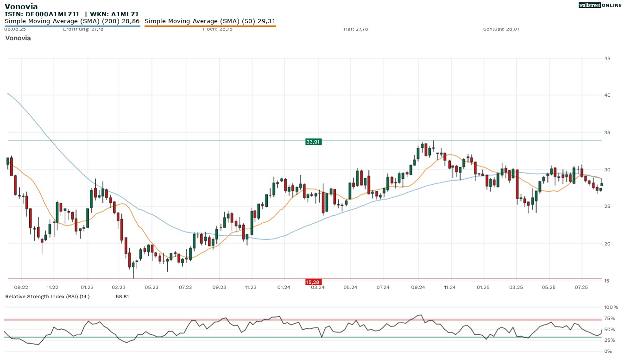Click the 03.23 x-axis label
This screenshot has height=364, width=625.
pyautogui.click(x=119, y=288)
